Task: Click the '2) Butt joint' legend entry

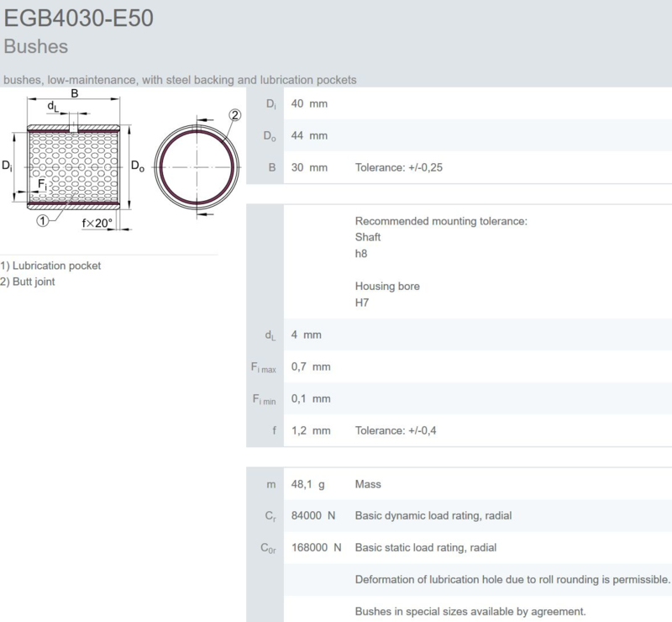Action: point(29,282)
